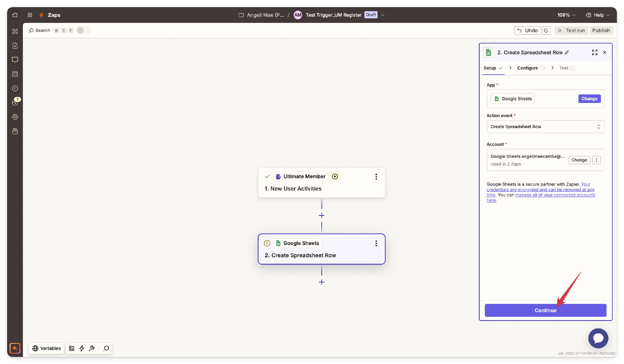Close the Create Spreadsheet Row panel
Viewport: 624px width, 364px height.
click(x=605, y=52)
